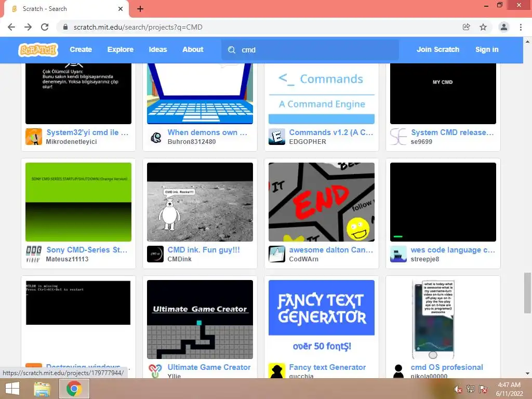The width and height of the screenshot is (532, 399).
Task: Open the Create menu item
Action: (x=81, y=49)
